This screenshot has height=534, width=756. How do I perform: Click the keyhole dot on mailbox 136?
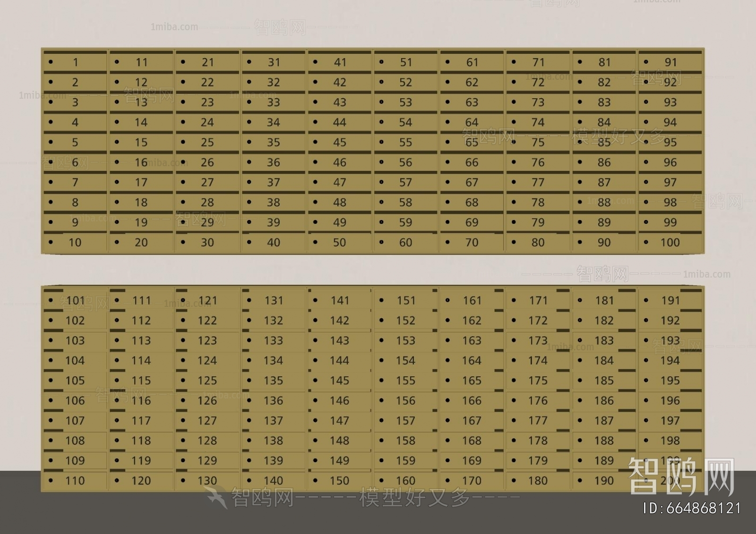(249, 400)
